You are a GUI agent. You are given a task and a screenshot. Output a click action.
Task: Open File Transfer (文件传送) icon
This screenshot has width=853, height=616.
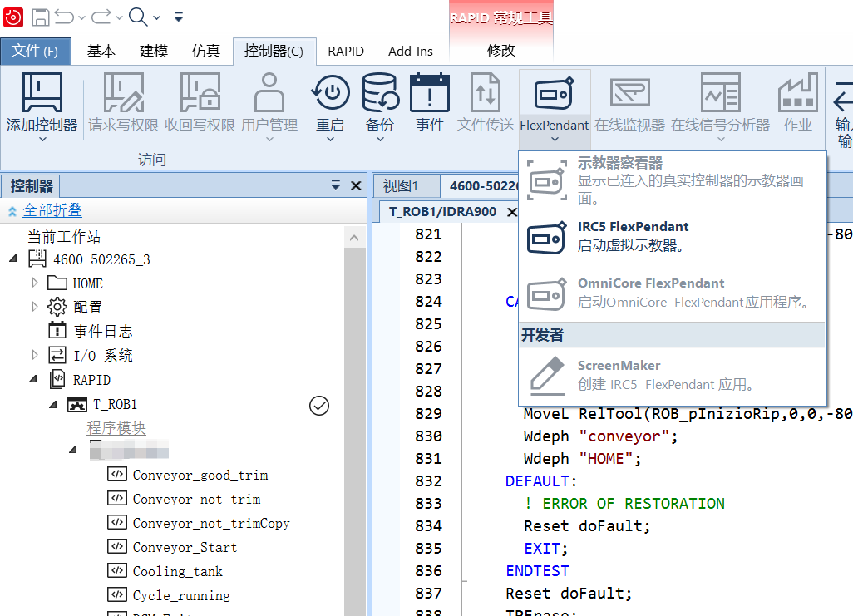pyautogui.click(x=486, y=92)
